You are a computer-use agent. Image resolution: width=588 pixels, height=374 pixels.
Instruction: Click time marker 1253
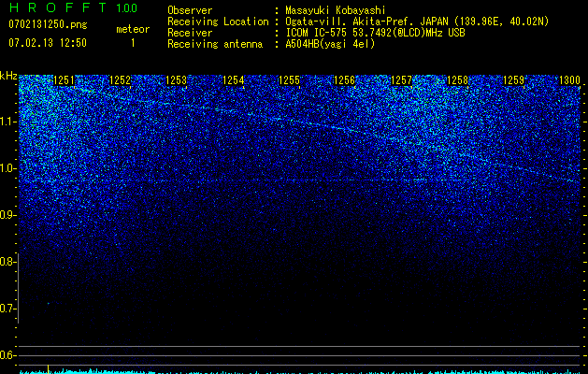[x=177, y=80]
